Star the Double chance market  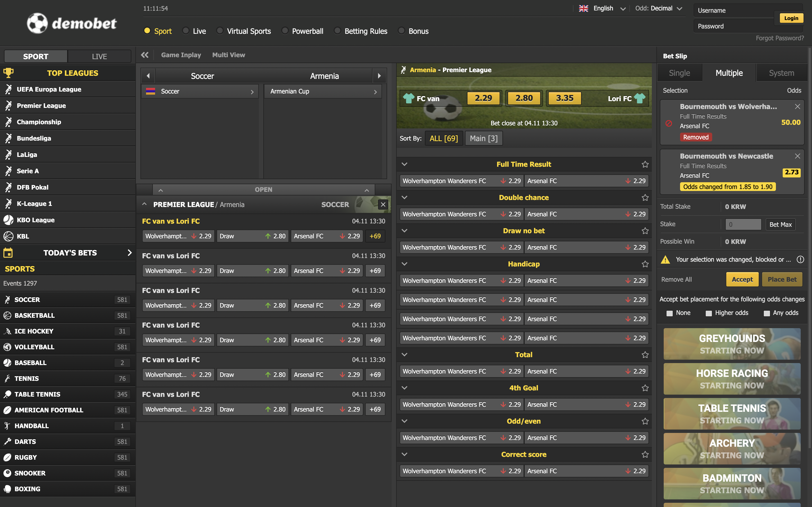[645, 197]
